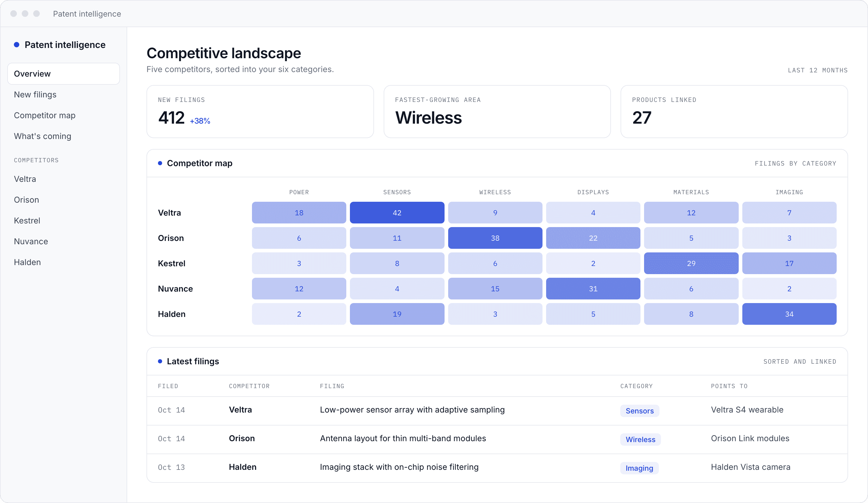Click the New Filings 412 card
Viewport: 868px width, 503px height.
coord(260,112)
